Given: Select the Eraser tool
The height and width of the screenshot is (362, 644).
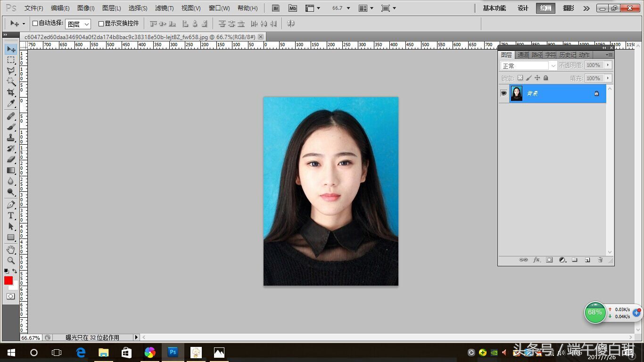Looking at the screenshot, I should pyautogui.click(x=11, y=159).
